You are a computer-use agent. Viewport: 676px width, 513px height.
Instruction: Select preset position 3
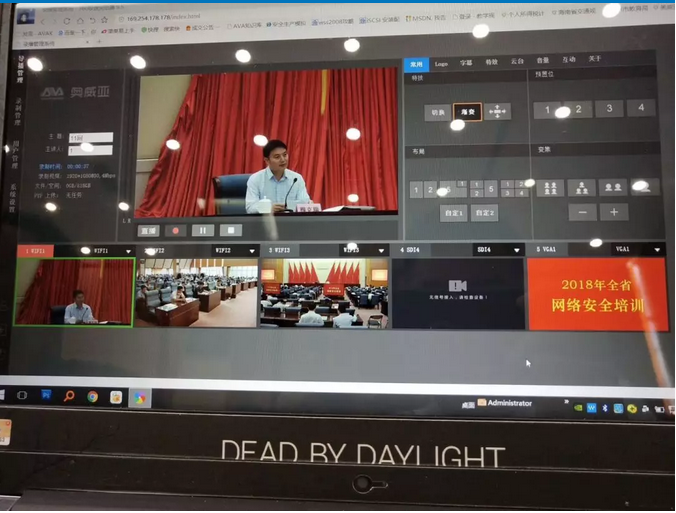point(609,109)
